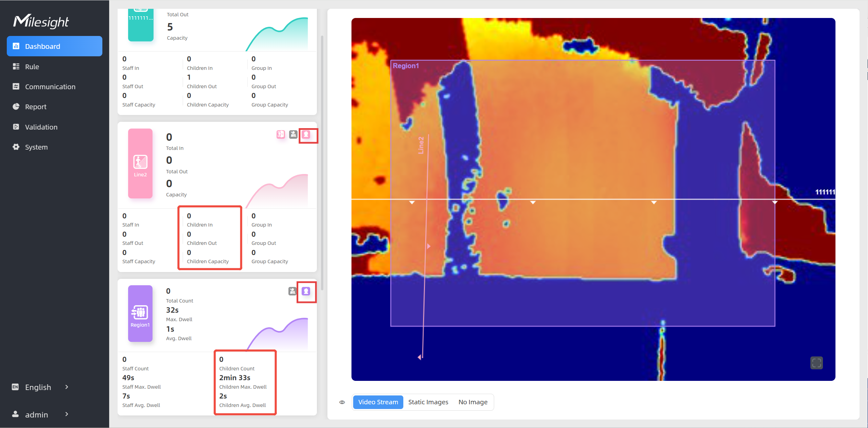Click the purple Region1 tile icon
The image size is (868, 428).
pyautogui.click(x=140, y=312)
